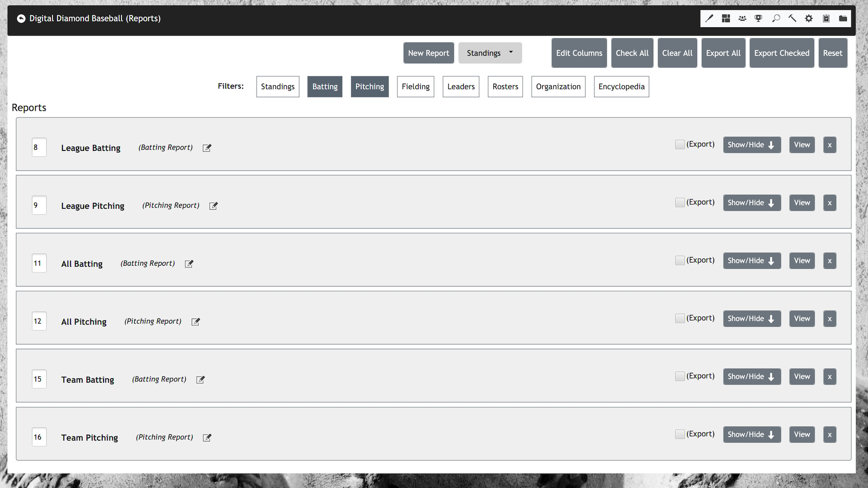This screenshot has height=488, width=868.
Task: Click the New Report button
Action: tap(428, 53)
